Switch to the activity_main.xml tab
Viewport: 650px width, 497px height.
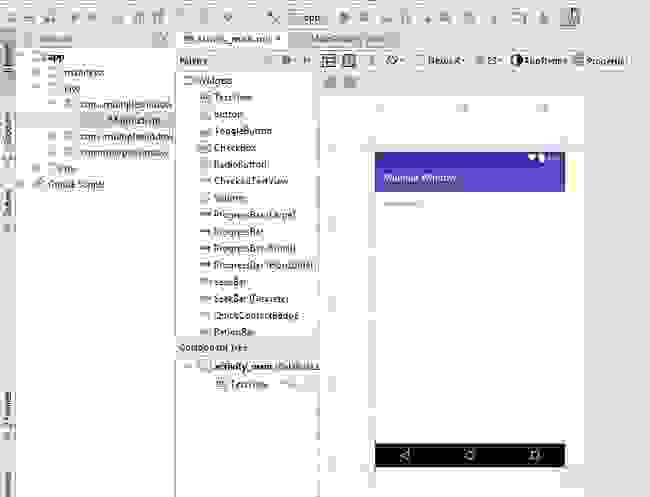231,39
